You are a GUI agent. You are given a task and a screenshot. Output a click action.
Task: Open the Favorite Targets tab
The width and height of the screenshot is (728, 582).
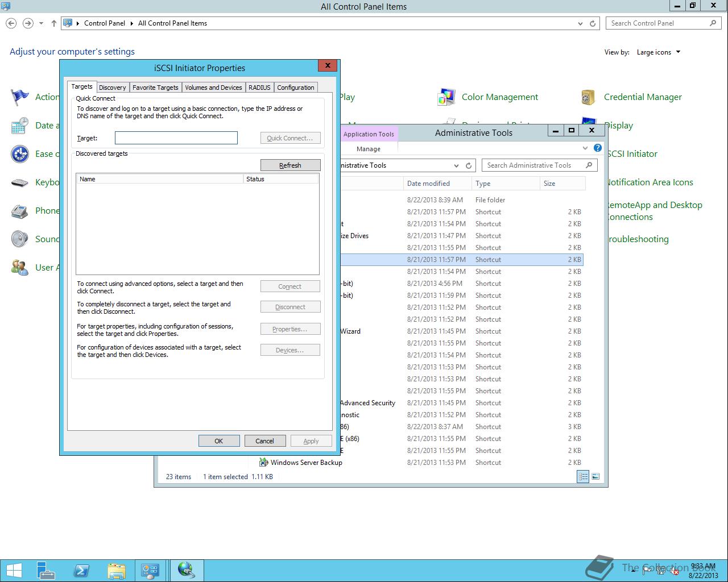[x=155, y=88]
